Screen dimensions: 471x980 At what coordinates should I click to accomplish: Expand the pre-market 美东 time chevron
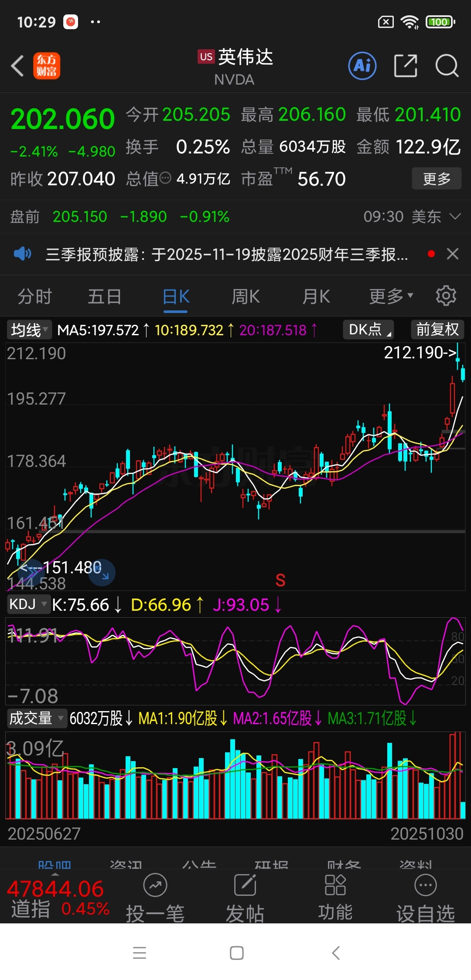click(455, 216)
